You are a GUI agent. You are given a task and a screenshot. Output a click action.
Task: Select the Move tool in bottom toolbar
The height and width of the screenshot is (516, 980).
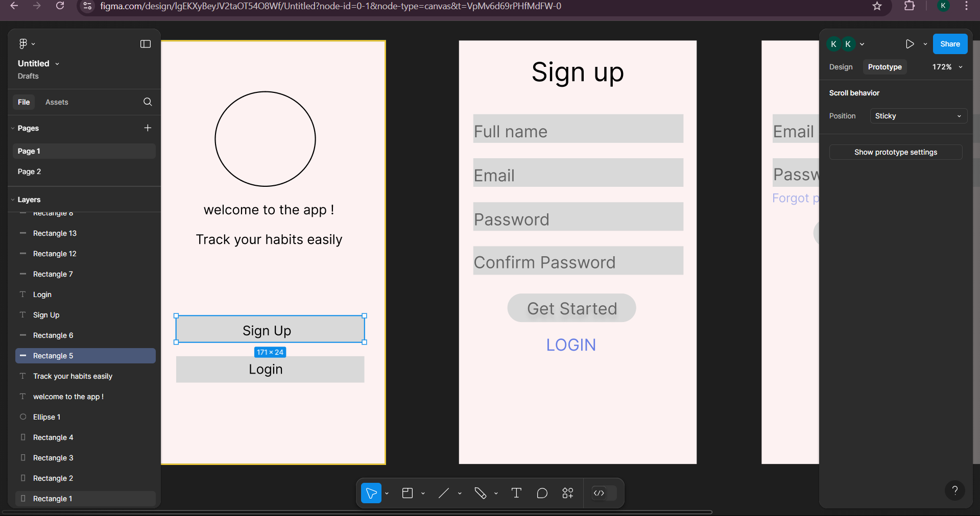(371, 493)
